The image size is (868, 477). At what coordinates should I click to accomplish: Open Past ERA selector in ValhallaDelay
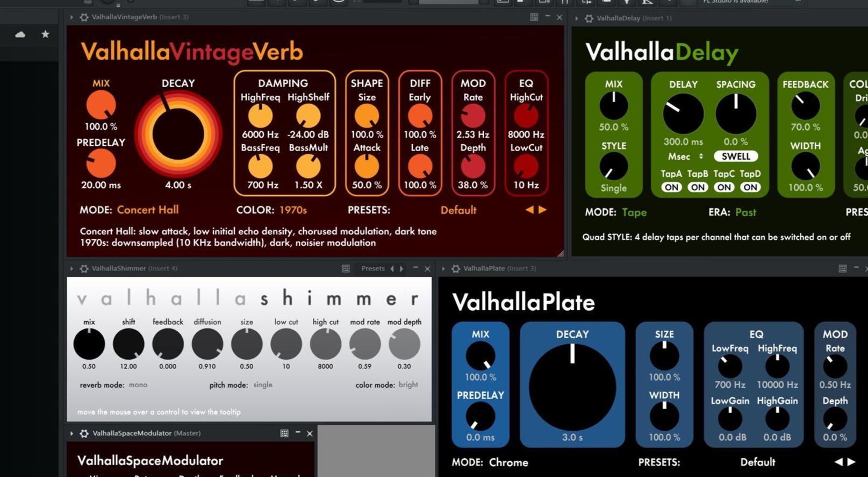point(745,212)
